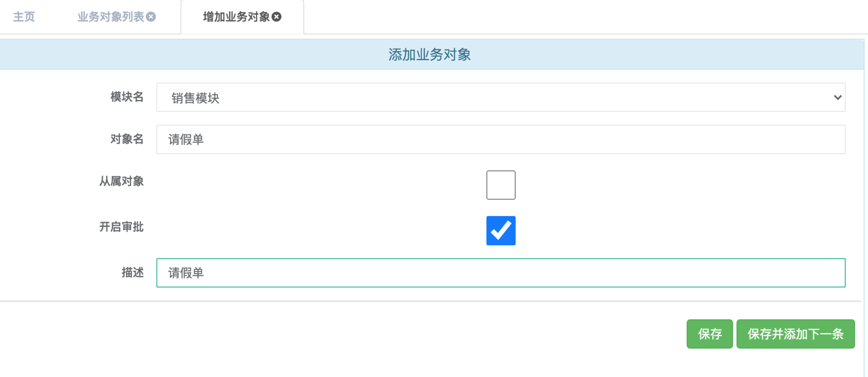Click the x icon next to 增加业务对象
This screenshot has width=868, height=377.
point(277,17)
